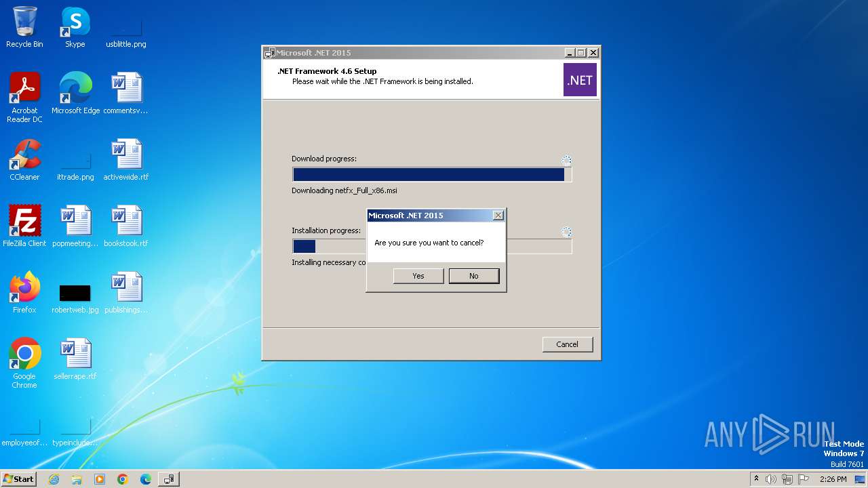
Task: Open File Explorer from taskbar
Action: click(77, 479)
